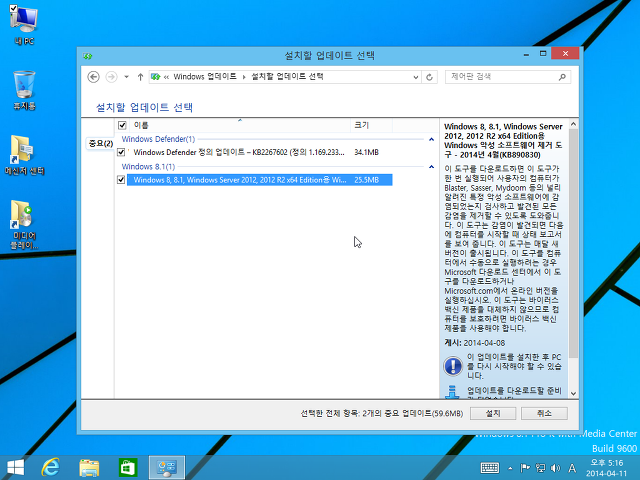Click the network tray icon

click(540, 468)
